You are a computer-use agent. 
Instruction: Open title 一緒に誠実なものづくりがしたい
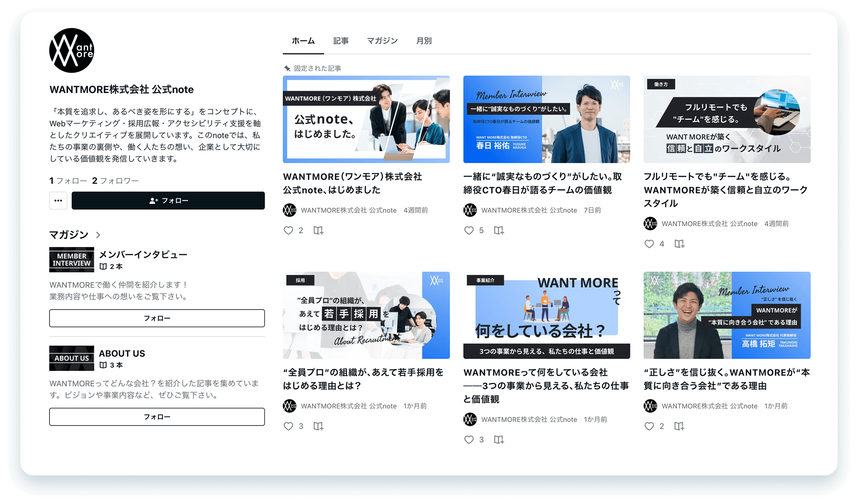(543, 183)
